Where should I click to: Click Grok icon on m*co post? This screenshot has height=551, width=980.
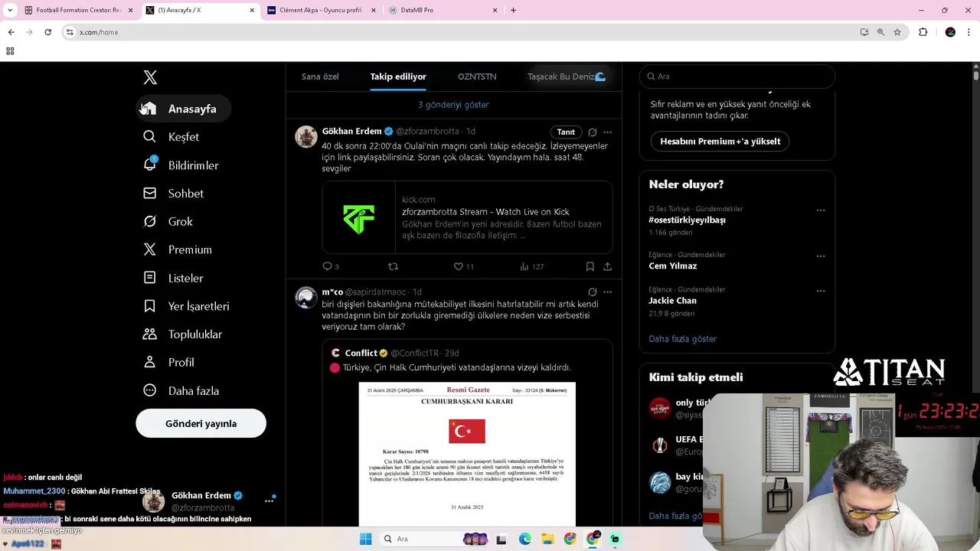click(592, 292)
